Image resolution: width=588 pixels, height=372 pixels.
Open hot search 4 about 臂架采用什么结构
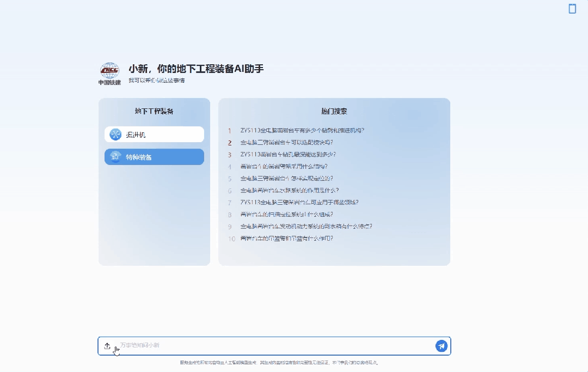284,167
